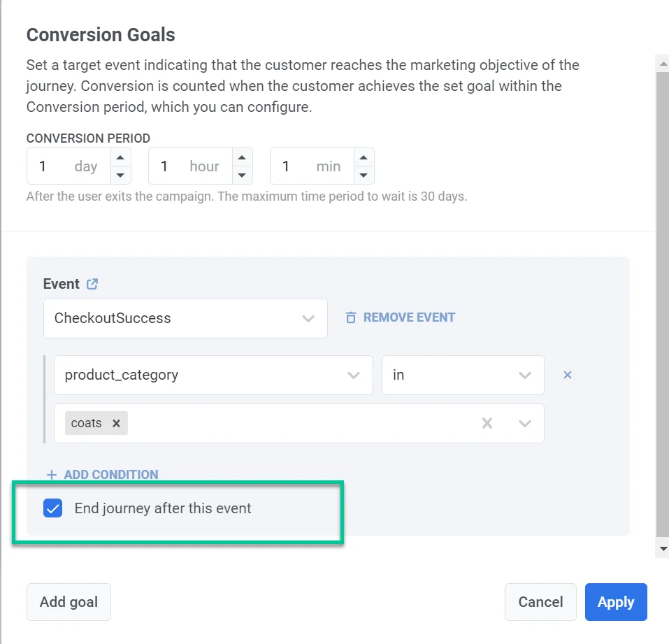Remove the product_category condition with the X
This screenshot has width=669, height=644.
coord(568,375)
